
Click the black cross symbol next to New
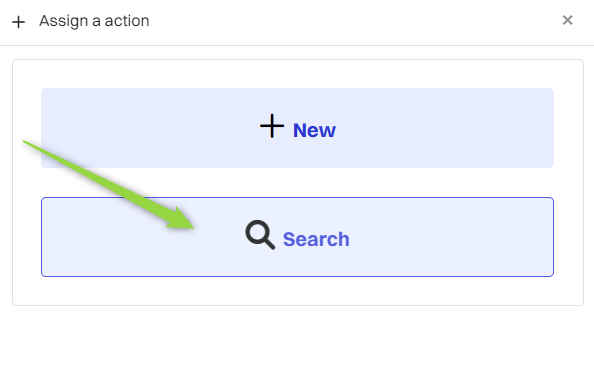tap(272, 126)
